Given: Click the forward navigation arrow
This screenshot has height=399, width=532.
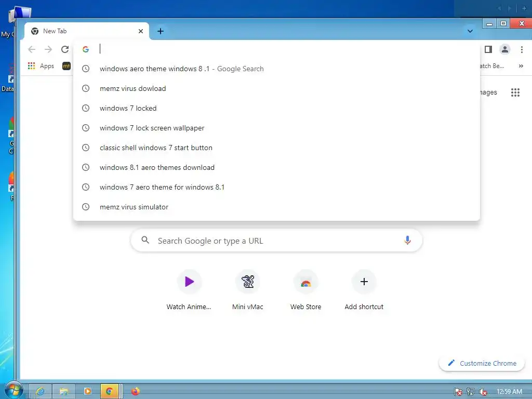Looking at the screenshot, I should [x=48, y=49].
